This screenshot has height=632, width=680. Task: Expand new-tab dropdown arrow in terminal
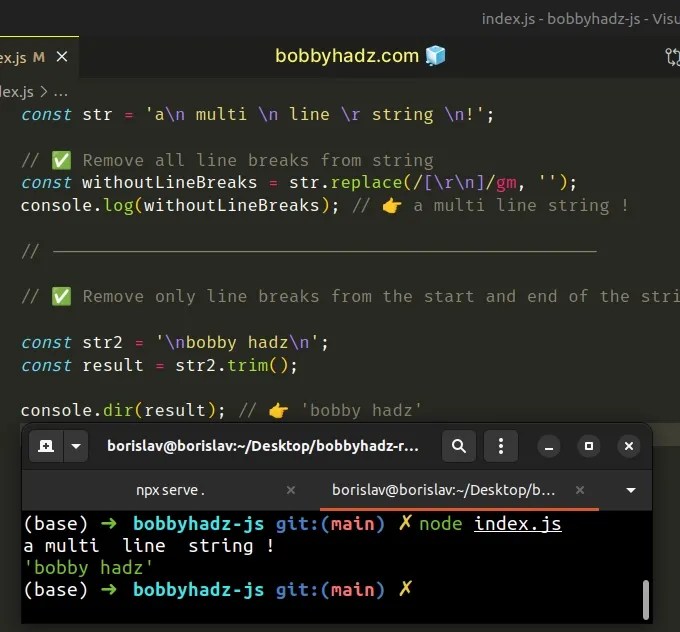point(76,446)
